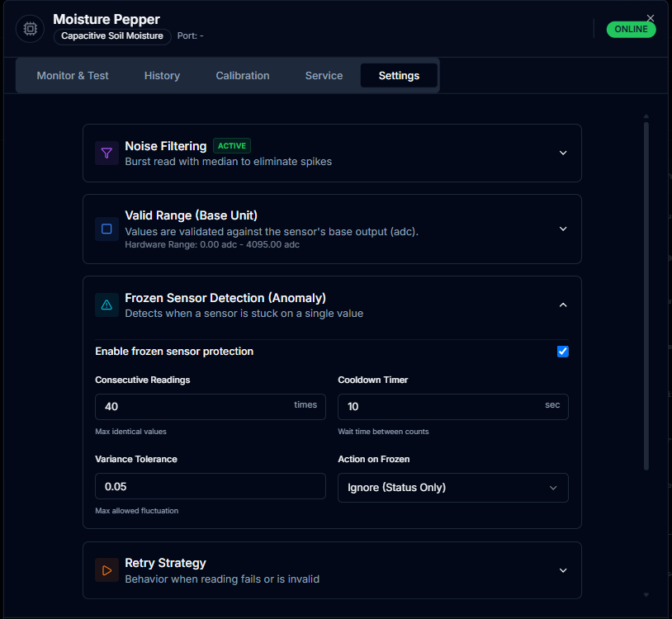Click 'Values are validated against the sensor's base output'
This screenshot has height=619, width=672.
(x=272, y=232)
